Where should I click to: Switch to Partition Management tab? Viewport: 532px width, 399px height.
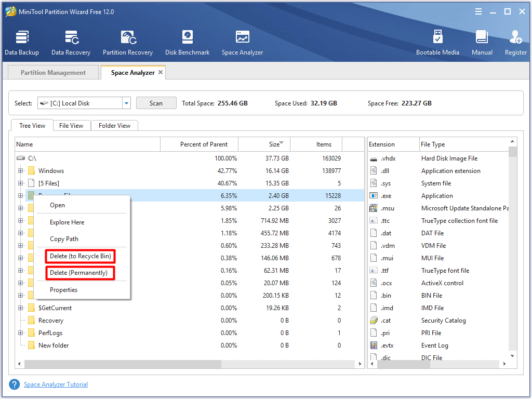(x=54, y=72)
